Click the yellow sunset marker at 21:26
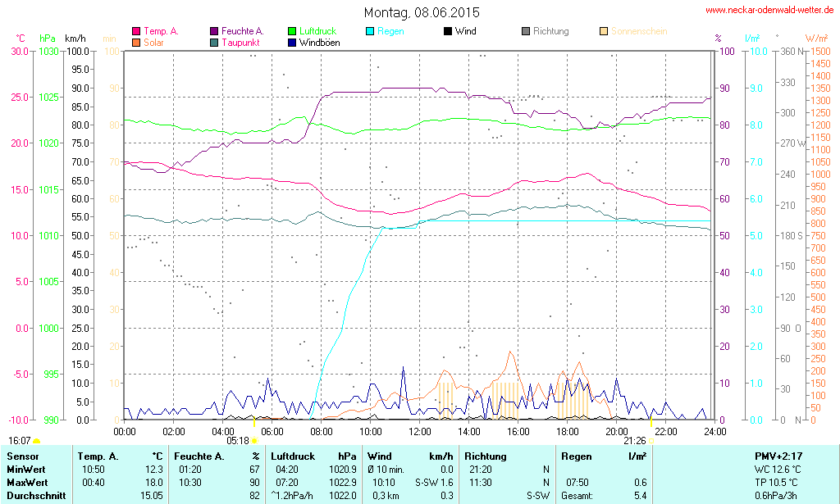The height and width of the screenshot is (504, 840). [x=651, y=441]
